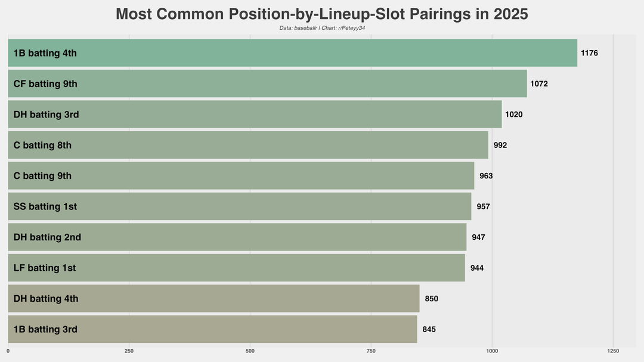Click the 850 value label

432,299
